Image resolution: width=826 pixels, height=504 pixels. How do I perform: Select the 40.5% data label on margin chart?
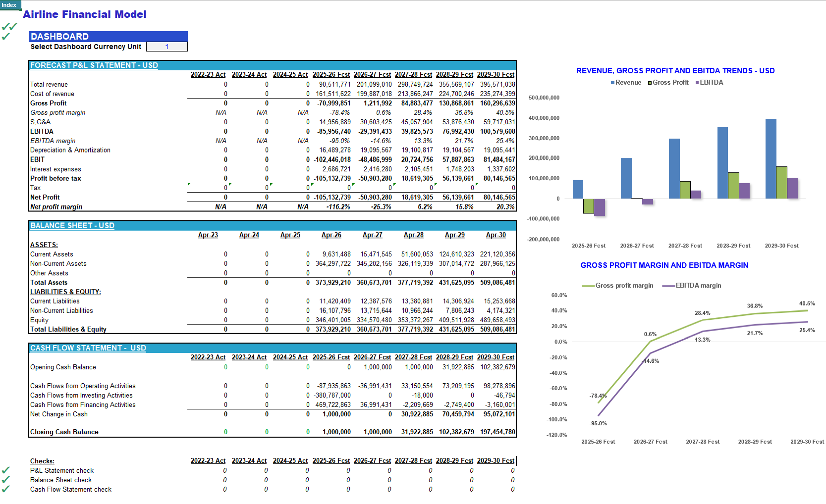807,303
